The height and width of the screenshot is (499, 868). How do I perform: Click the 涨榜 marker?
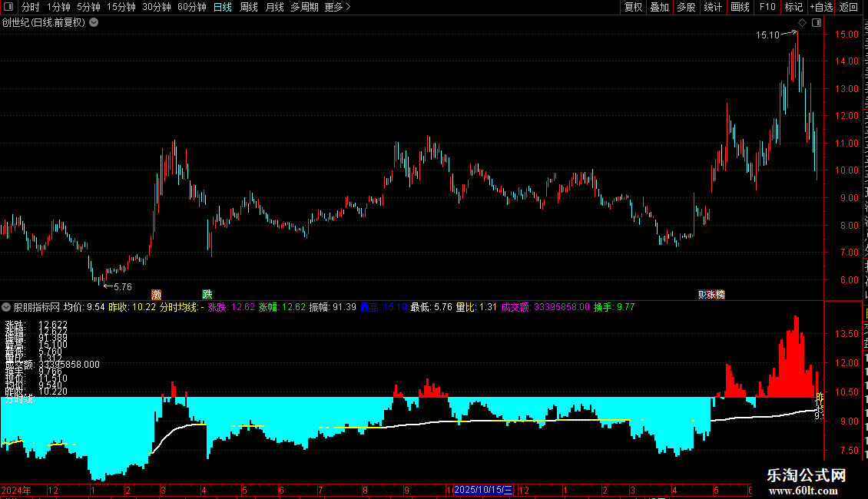click(716, 295)
